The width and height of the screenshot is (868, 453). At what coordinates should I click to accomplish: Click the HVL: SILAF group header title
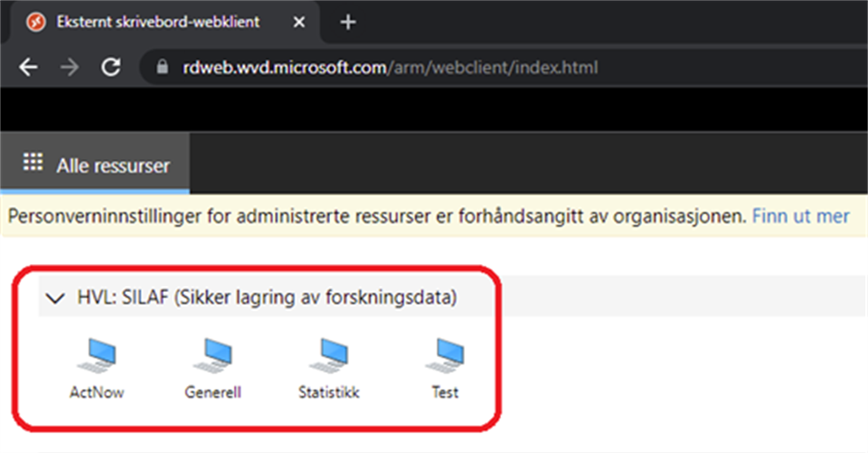(267, 297)
